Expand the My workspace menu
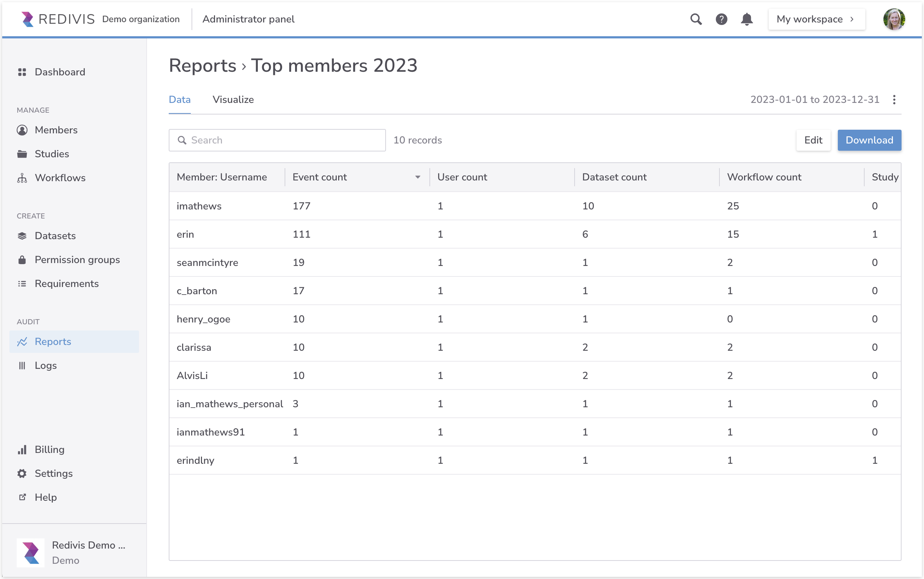The width and height of the screenshot is (924, 579). [x=816, y=19]
